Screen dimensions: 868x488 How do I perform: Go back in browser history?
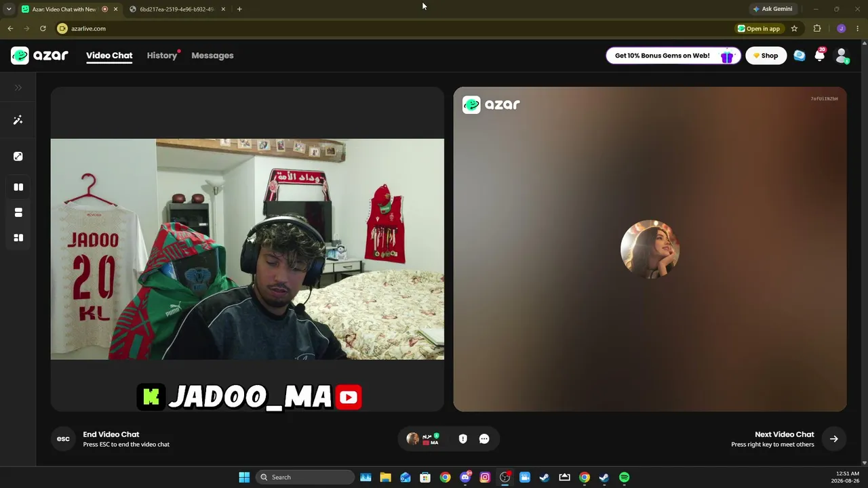10,28
